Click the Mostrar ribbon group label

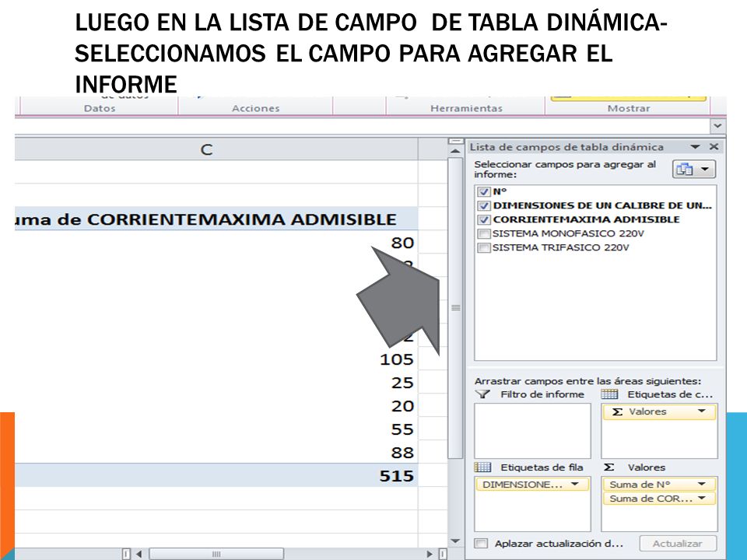coord(629,109)
